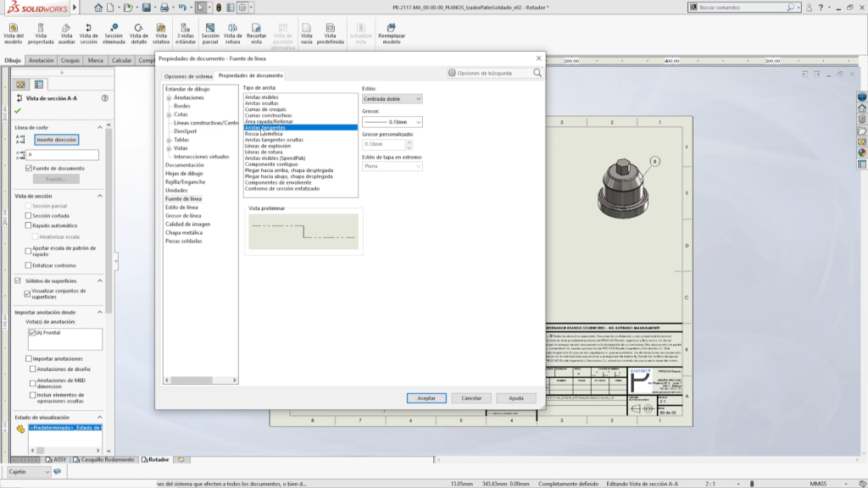Click the Home icon in title toolbar
868x488 pixels.
click(98, 8)
